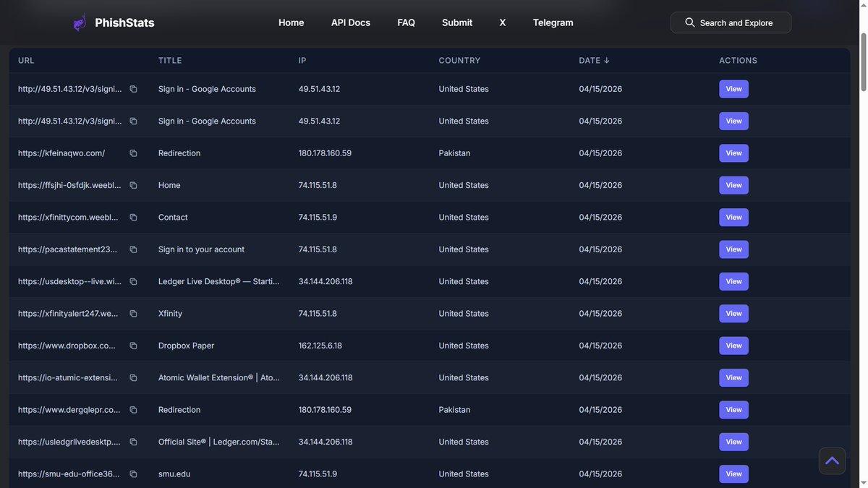Copy the pacastatement23 URL
The height and width of the screenshot is (488, 868).
click(x=133, y=249)
